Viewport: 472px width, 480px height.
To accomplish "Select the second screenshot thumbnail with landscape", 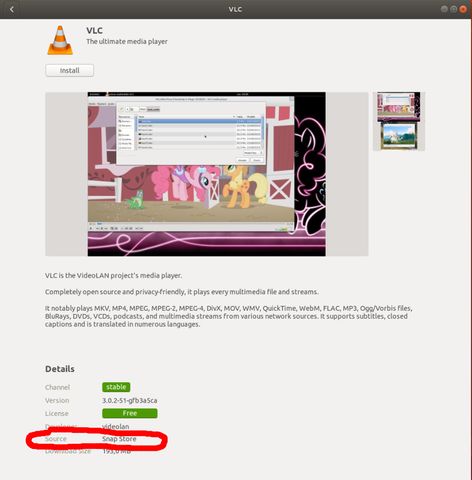I will pos(399,136).
